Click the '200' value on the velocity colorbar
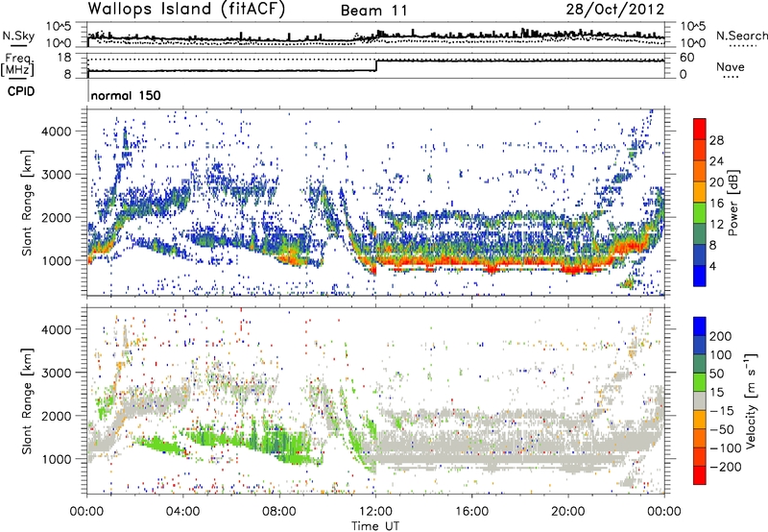This screenshot has width=768, height=532. pyautogui.click(x=721, y=336)
